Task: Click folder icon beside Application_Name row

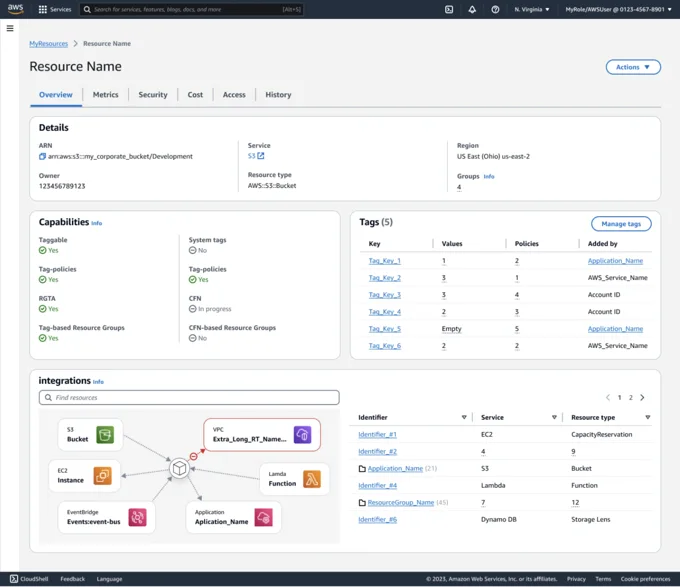Action: (362, 468)
